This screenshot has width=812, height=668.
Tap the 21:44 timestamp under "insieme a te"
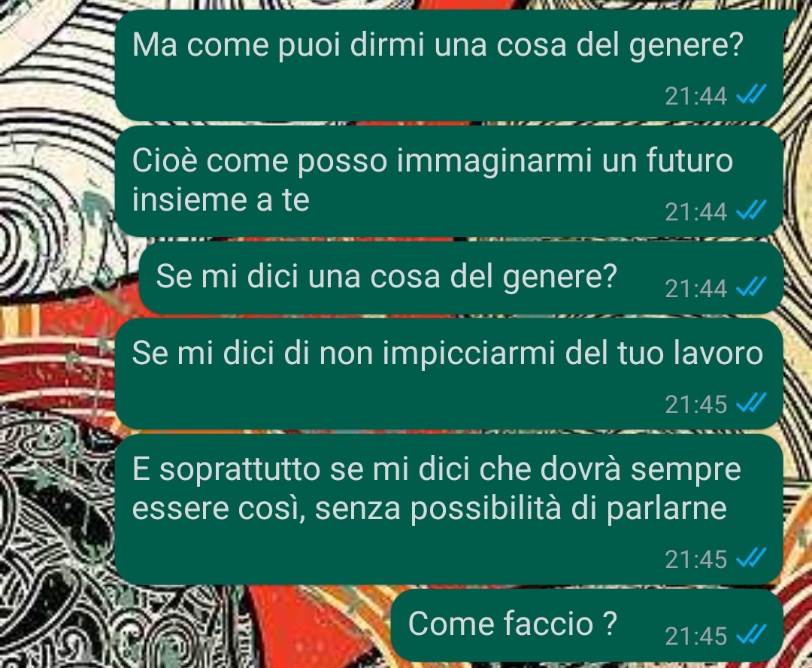click(696, 212)
